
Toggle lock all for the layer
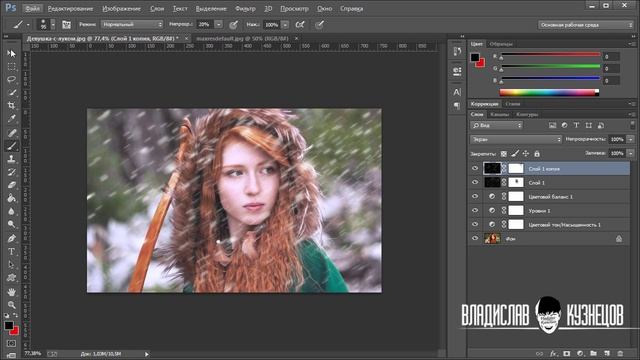[x=537, y=153]
